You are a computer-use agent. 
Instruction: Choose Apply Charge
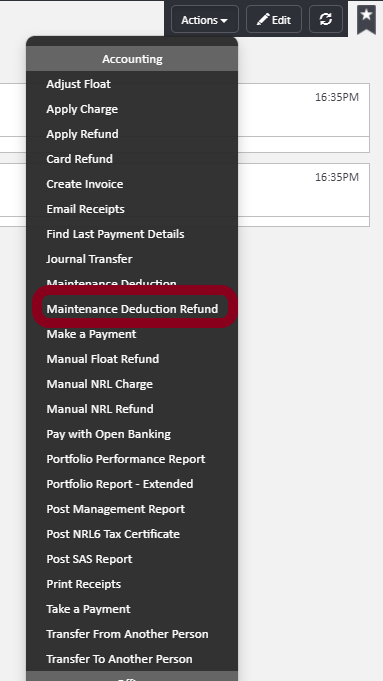tap(82, 109)
